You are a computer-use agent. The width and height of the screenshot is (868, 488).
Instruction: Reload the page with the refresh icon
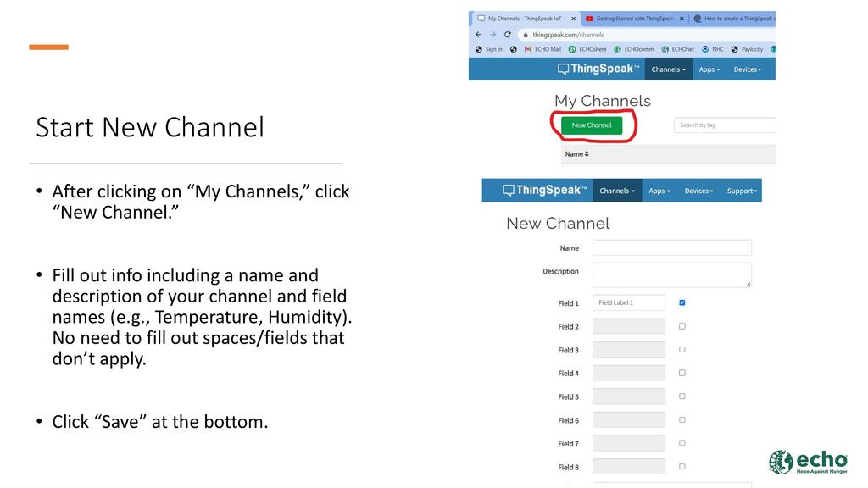pos(508,35)
